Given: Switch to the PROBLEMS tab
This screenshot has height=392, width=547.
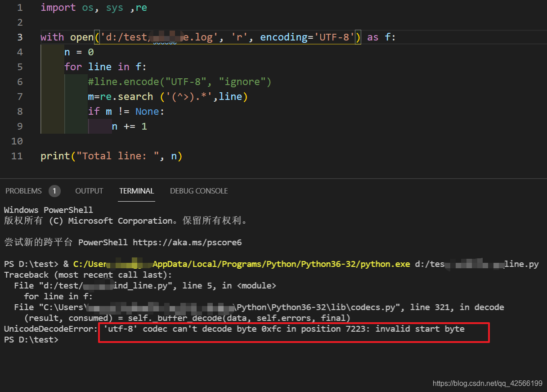Looking at the screenshot, I should click(23, 191).
